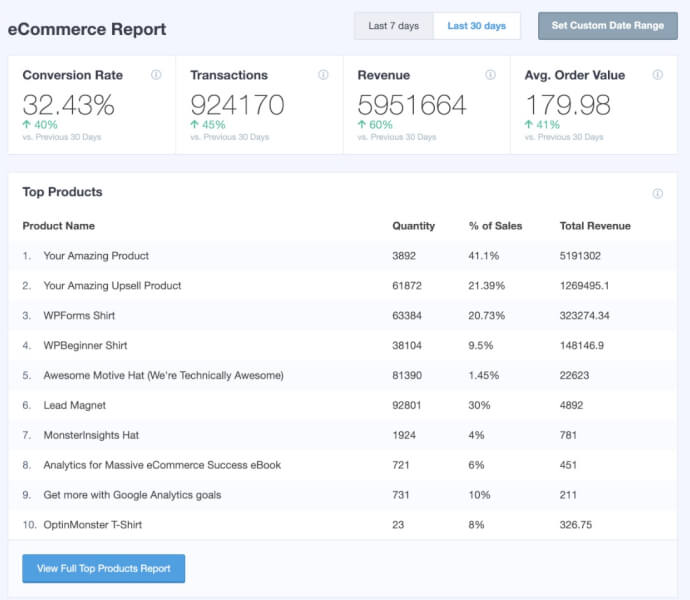Screen dimensions: 690x600
Task: Click total revenue 1269495.1
Action: click(584, 286)
